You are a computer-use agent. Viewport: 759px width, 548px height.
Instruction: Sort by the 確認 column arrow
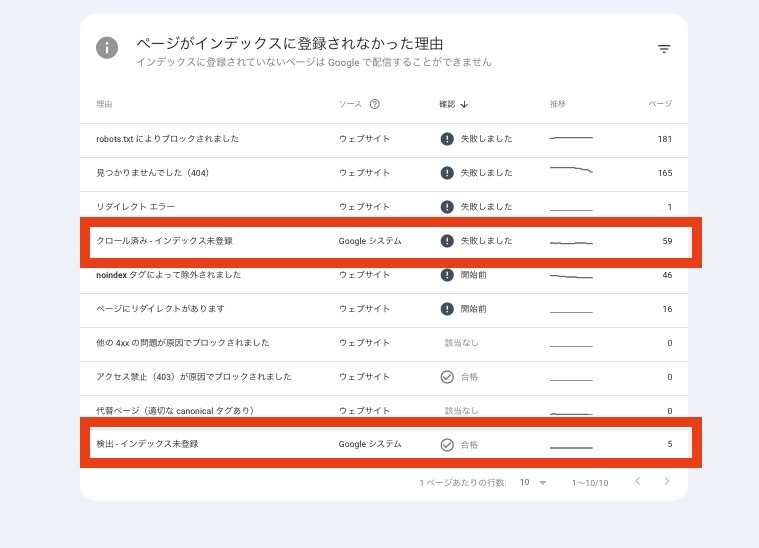(x=464, y=104)
